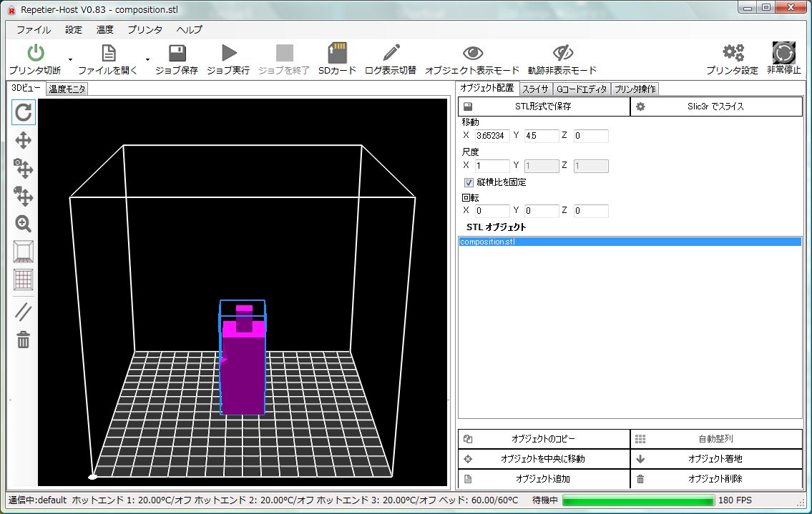Click the 移動 Y field showing 45
Screen dimensions: 812x514
[542, 136]
